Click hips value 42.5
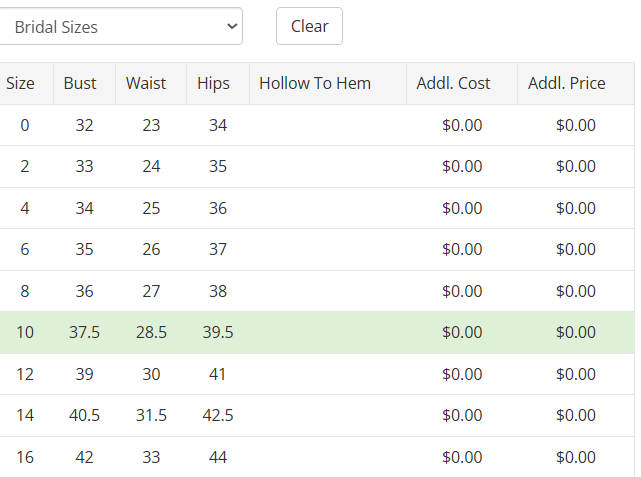This screenshot has height=477, width=641. [218, 415]
